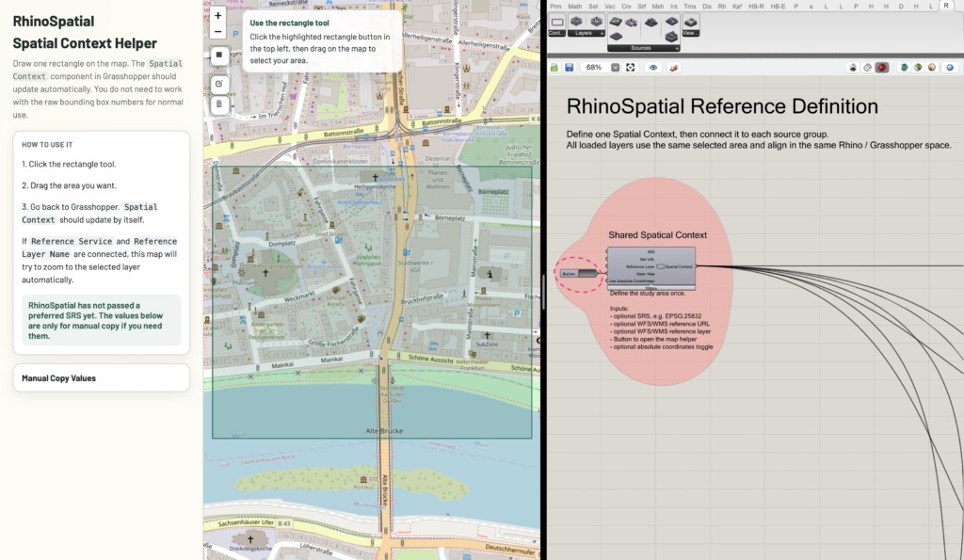Click the trash delete icon on map
Image resolution: width=964 pixels, height=560 pixels.
click(x=218, y=104)
